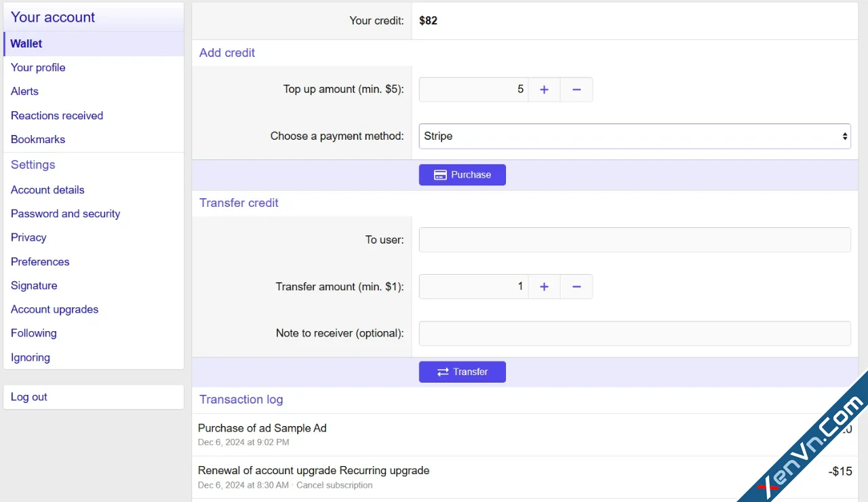The height and width of the screenshot is (502, 868).
Task: Decrease transfer amount with minus icon
Action: point(576,287)
